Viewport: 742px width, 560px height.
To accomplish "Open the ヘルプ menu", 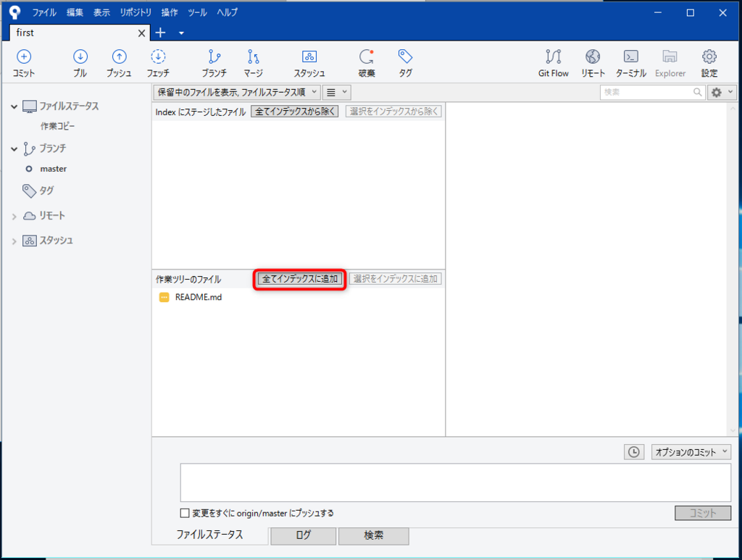I will (227, 13).
